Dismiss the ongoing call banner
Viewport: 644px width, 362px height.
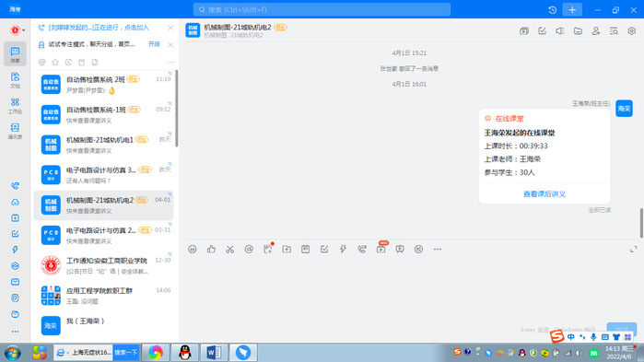click(x=170, y=28)
